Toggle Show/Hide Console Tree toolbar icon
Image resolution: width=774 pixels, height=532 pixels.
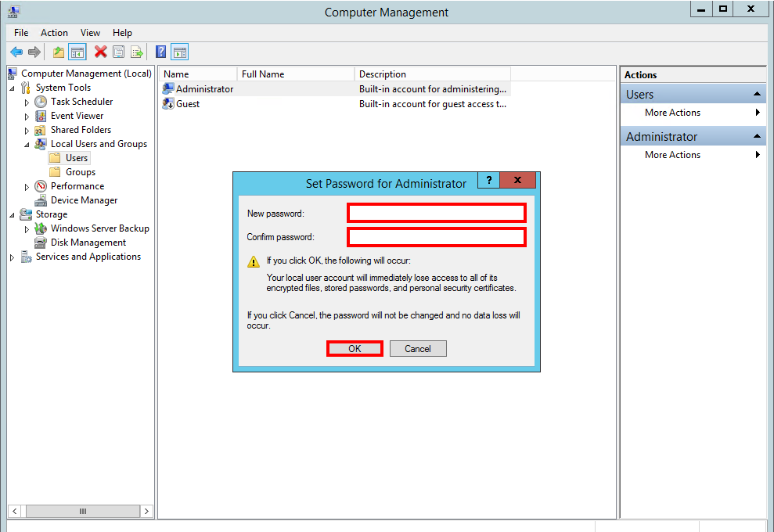[77, 52]
